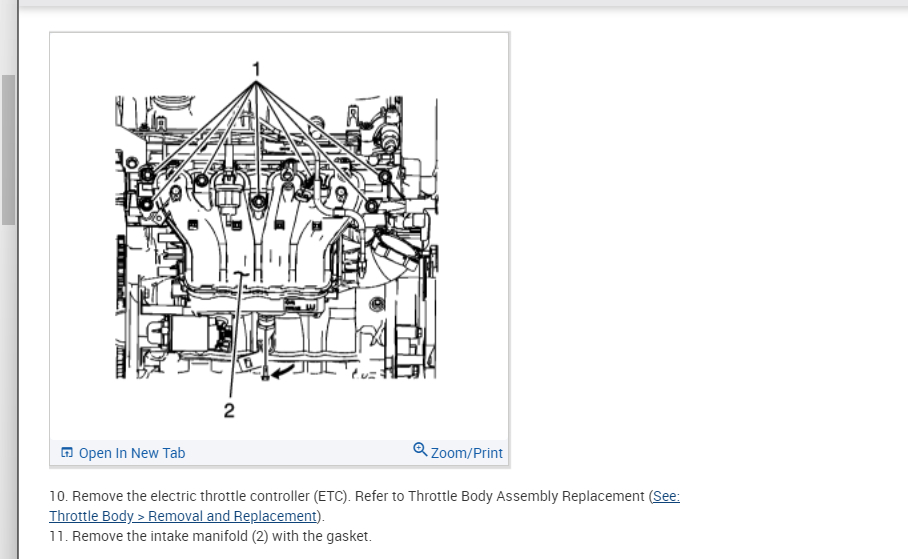Screen dimensions: 908x559
Task: Click the step 10 electric throttle controller text
Action: pos(364,506)
